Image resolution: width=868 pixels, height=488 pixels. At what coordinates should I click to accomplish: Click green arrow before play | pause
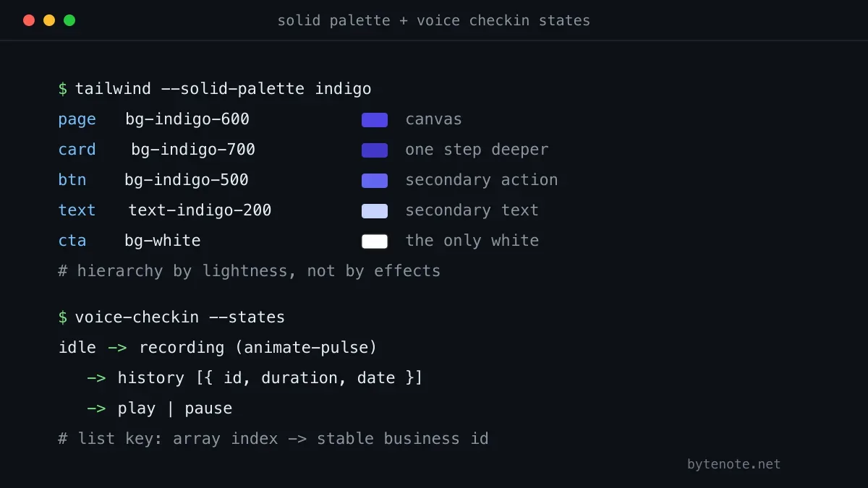click(96, 408)
